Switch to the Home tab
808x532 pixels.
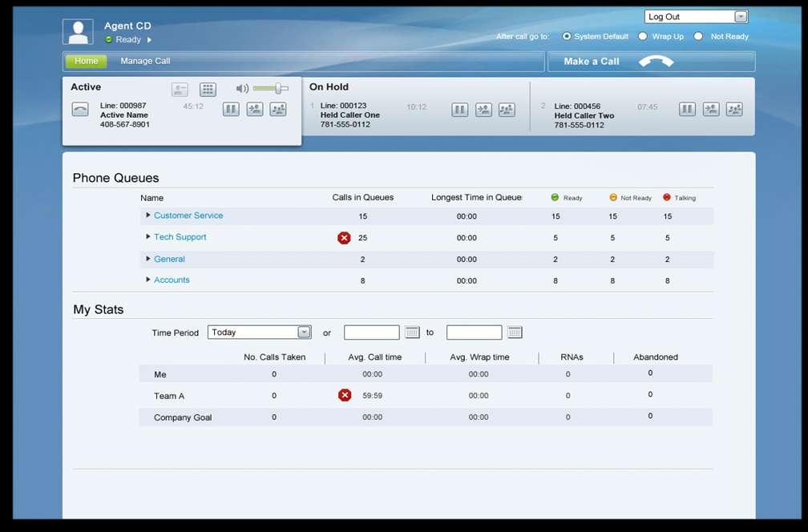pos(86,61)
